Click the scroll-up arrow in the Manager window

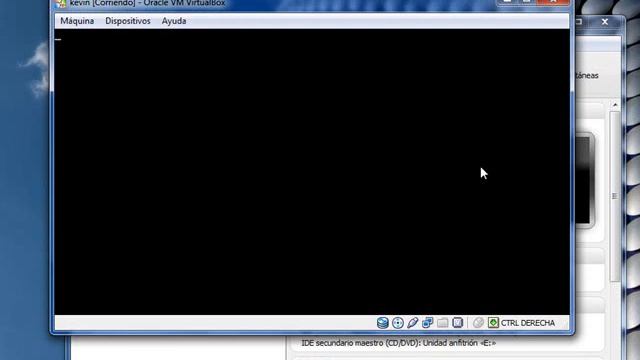coord(615,105)
